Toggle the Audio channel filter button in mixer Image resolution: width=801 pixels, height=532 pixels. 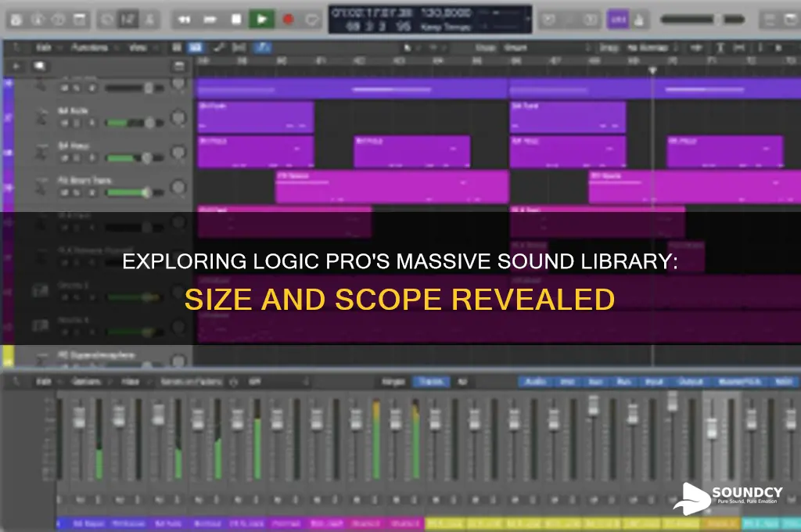(535, 382)
